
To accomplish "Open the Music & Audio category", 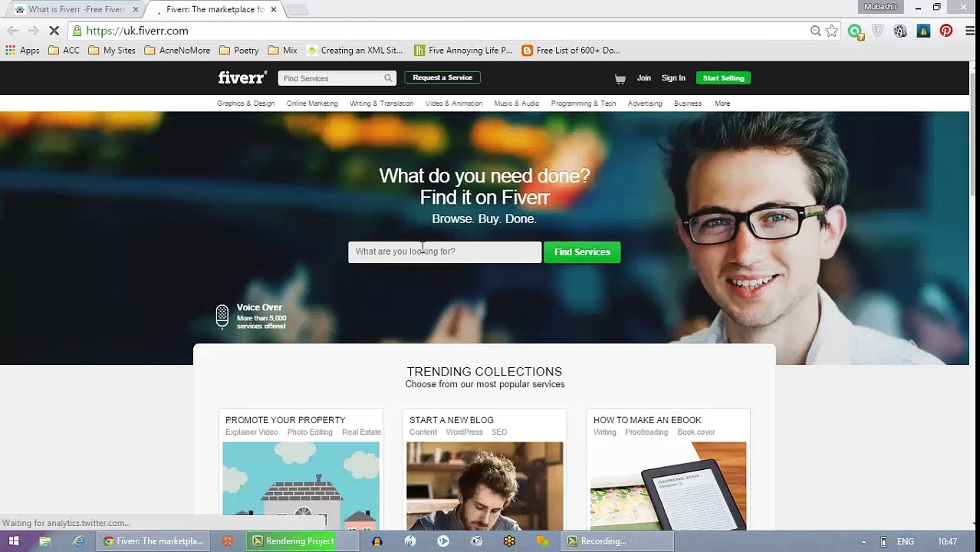I will tap(517, 103).
